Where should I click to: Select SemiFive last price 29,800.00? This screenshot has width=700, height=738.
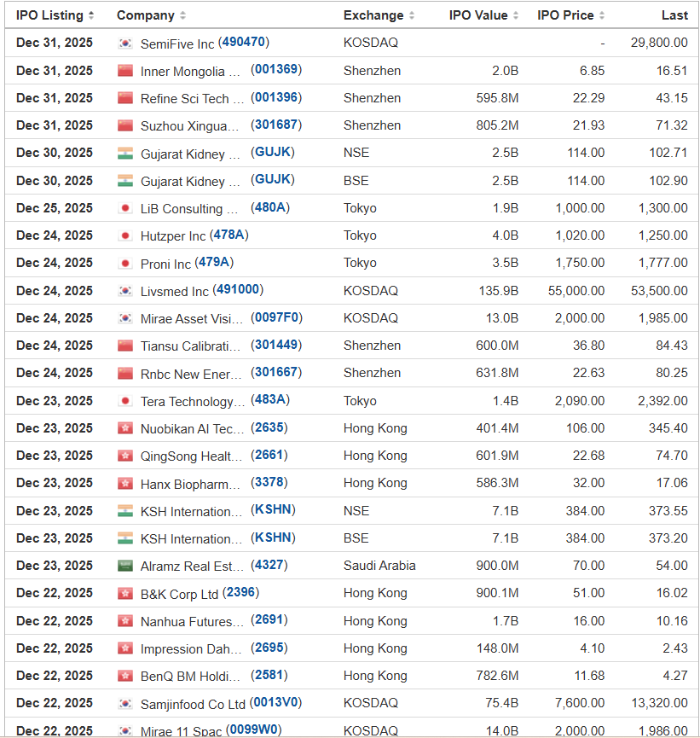point(659,43)
